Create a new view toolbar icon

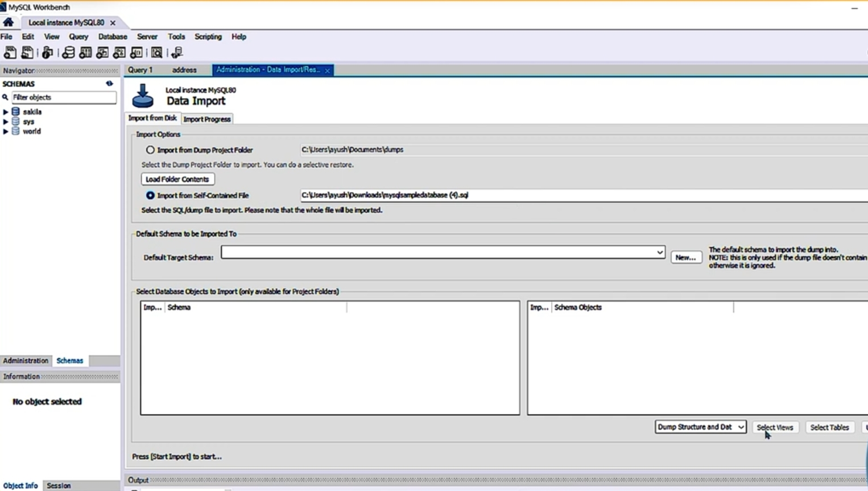click(x=102, y=53)
